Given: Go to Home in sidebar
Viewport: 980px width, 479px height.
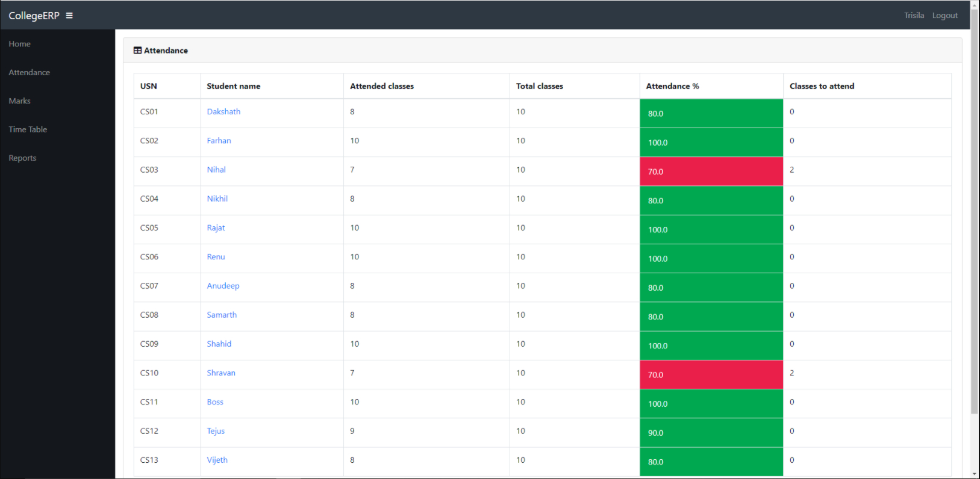Looking at the screenshot, I should pos(19,44).
